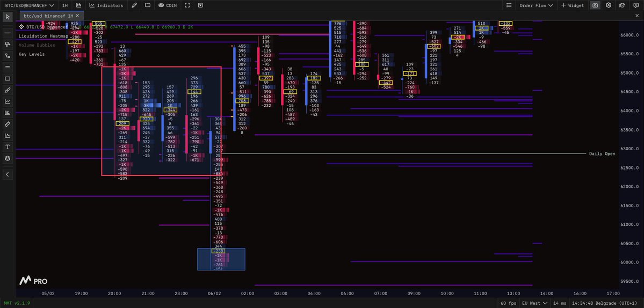Click the 3K footprint cell
The image size is (644, 308).
pyautogui.click(x=146, y=105)
